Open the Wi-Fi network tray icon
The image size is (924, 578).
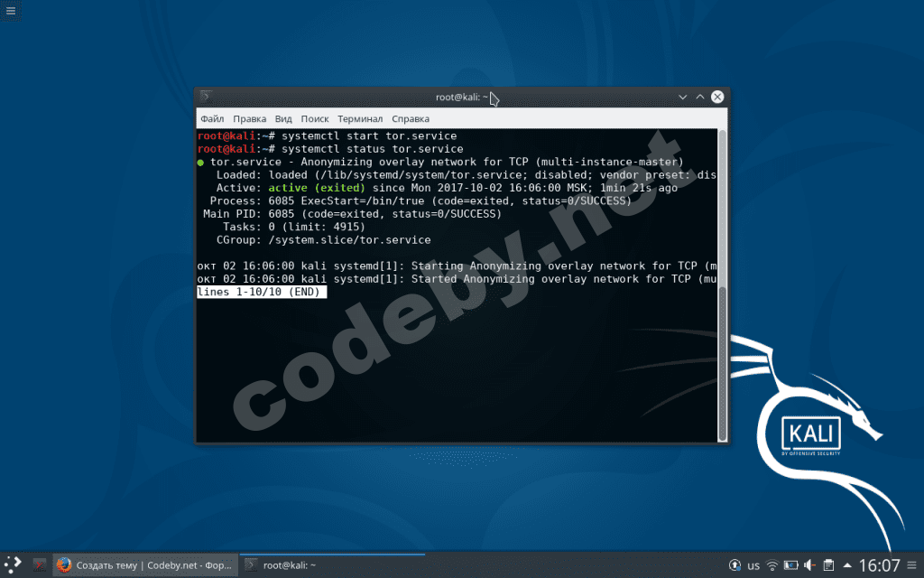pyautogui.click(x=772, y=565)
